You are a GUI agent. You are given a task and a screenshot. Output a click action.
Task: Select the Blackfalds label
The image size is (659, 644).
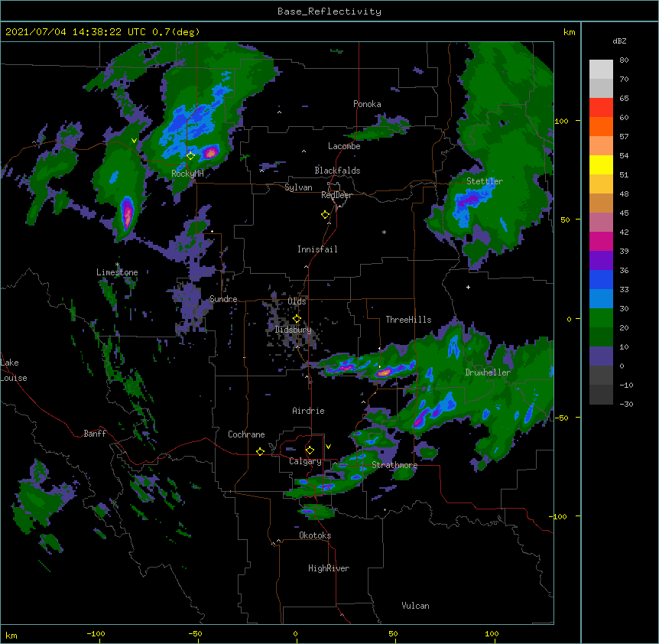tap(337, 171)
